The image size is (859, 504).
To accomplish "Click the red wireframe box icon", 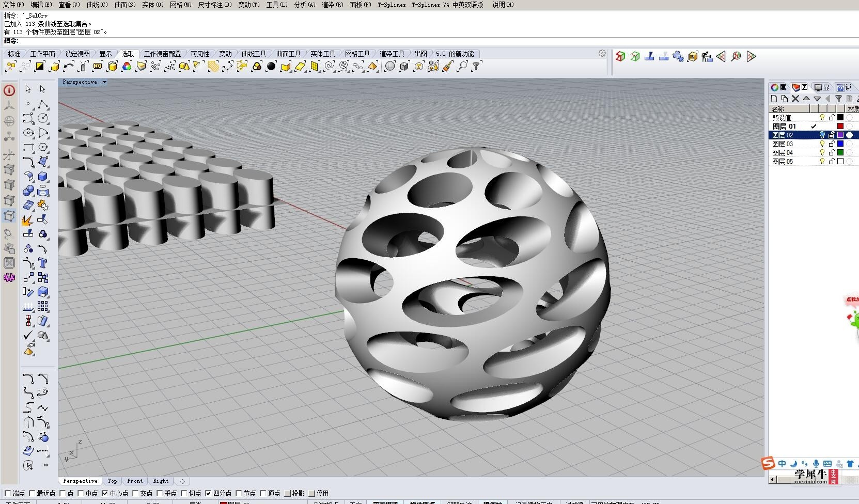I will 620,56.
